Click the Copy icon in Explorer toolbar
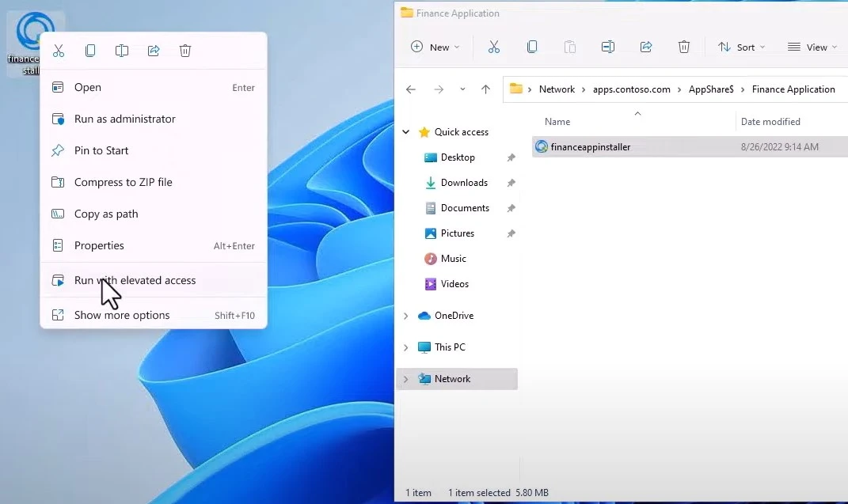 [532, 47]
